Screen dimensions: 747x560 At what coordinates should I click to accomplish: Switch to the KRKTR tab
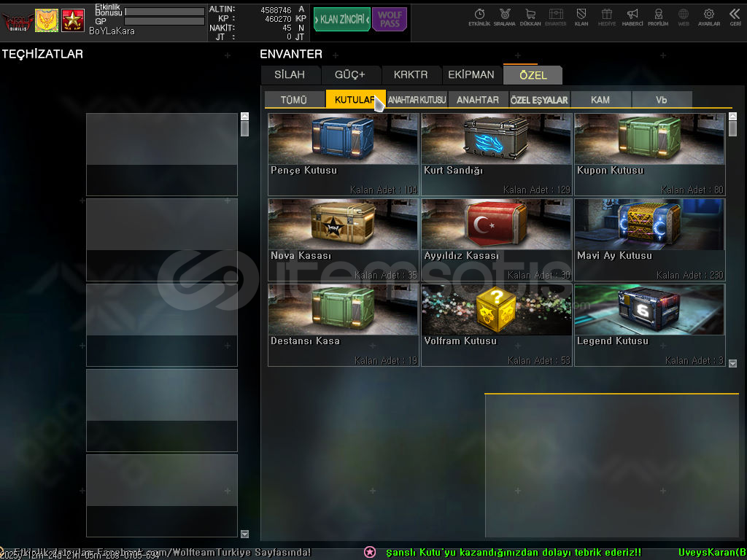[411, 75]
